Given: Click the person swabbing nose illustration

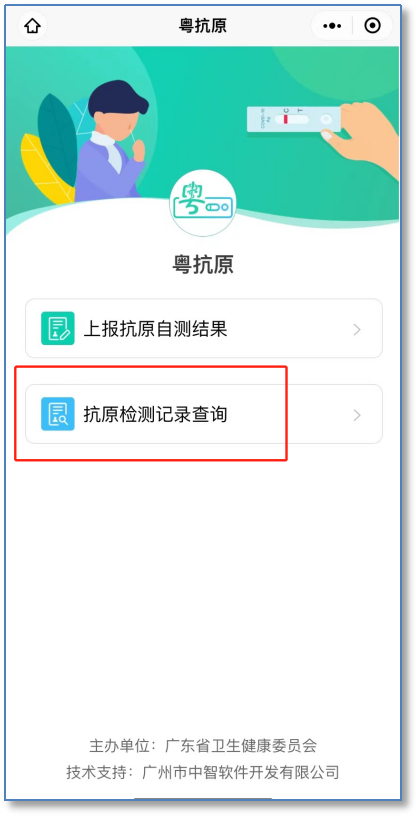Looking at the screenshot, I should (114, 141).
